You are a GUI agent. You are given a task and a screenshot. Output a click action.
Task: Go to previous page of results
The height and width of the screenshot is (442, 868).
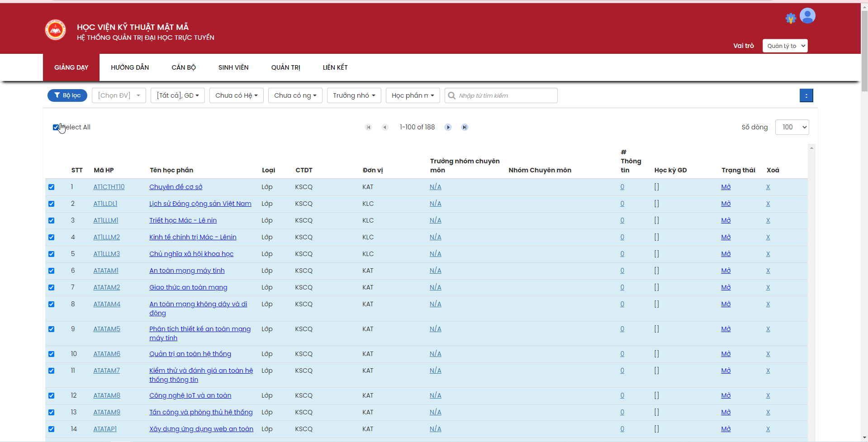385,127
